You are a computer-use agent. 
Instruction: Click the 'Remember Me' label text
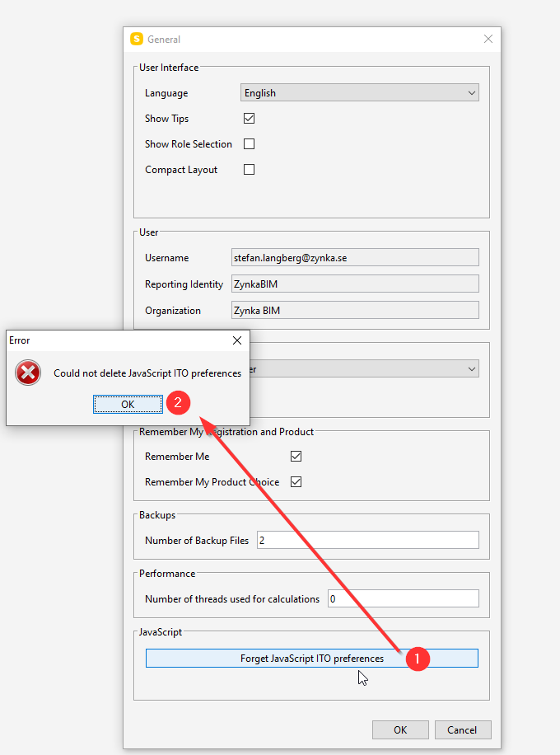(x=177, y=457)
